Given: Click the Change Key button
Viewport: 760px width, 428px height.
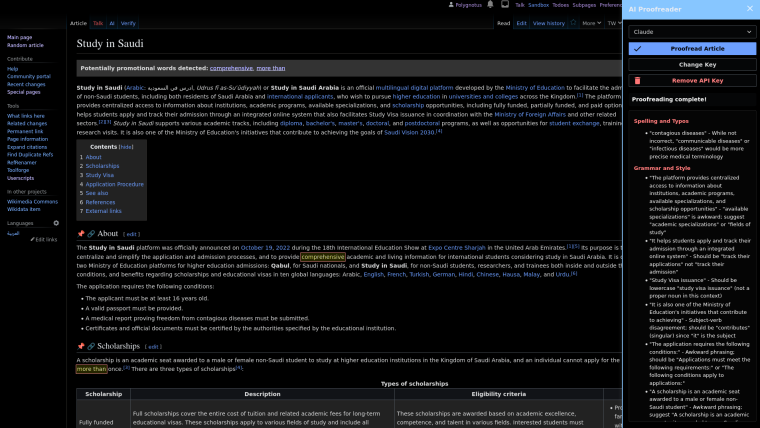Looking at the screenshot, I should [x=692, y=64].
